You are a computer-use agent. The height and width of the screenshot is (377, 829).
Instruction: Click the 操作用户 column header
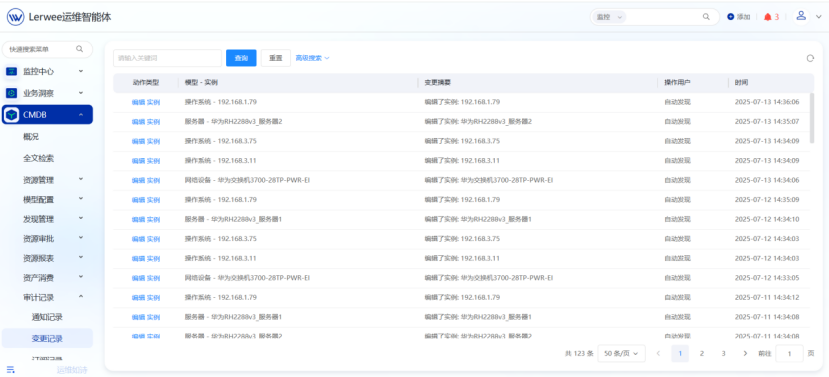pyautogui.click(x=677, y=83)
